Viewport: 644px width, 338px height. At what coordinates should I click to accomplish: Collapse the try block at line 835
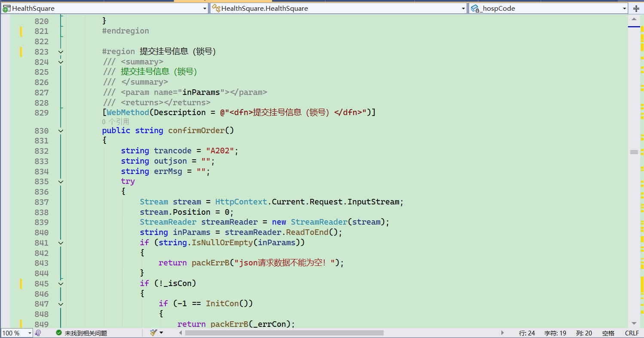(61, 182)
